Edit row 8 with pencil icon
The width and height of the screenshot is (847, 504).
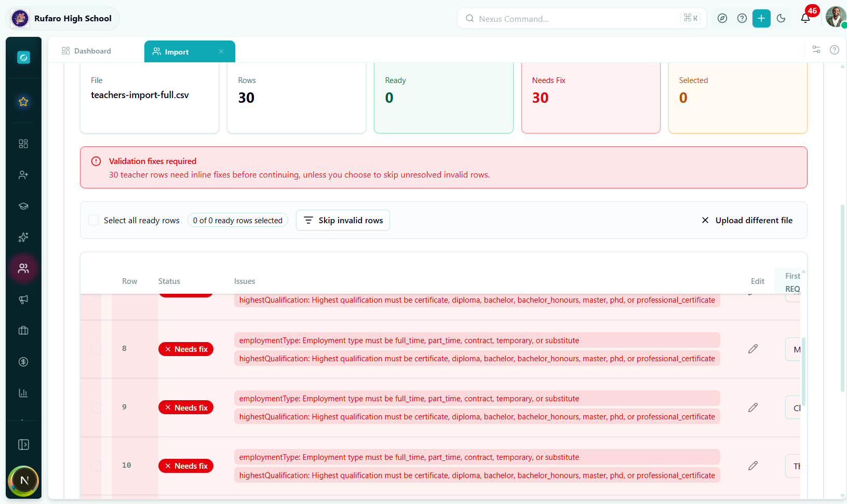(753, 349)
